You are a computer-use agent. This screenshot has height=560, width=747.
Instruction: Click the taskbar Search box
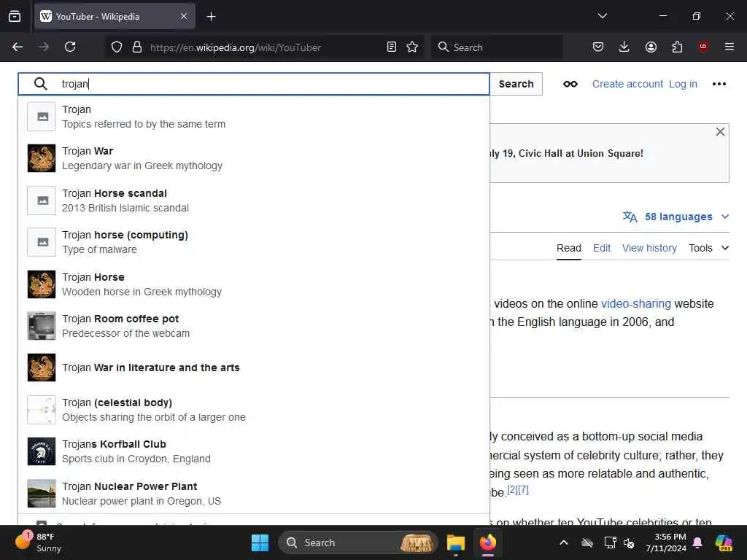357,542
